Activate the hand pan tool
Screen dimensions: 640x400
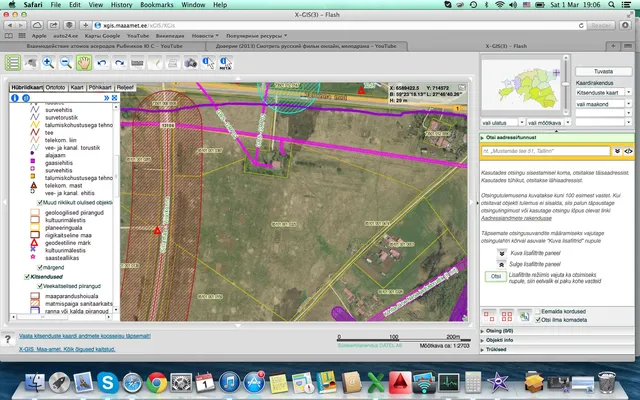84,63
